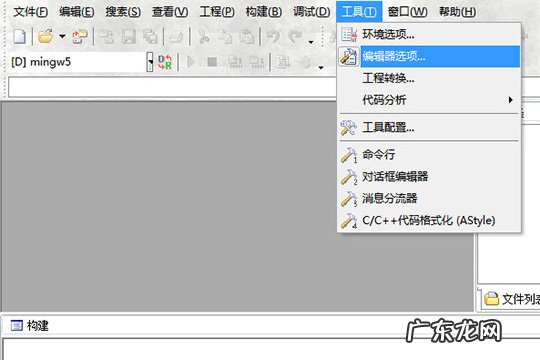This screenshot has height=360, width=540.
Task: Expand the arrow next to the open folder icon
Action: click(62, 36)
